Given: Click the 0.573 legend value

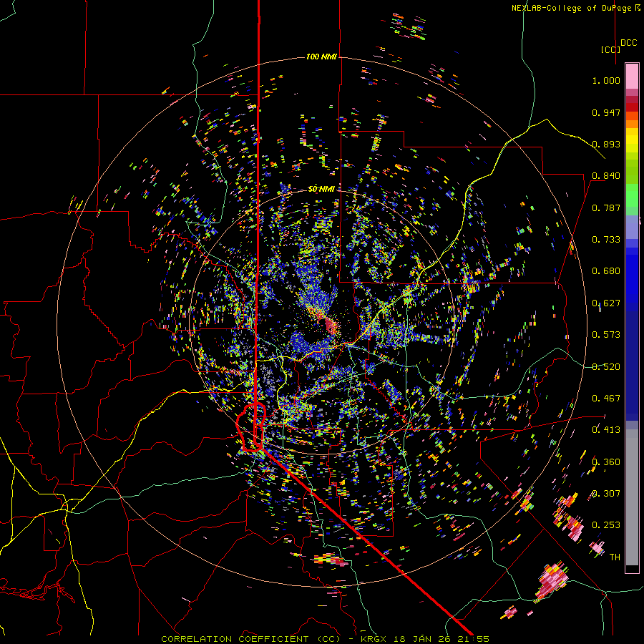Looking at the screenshot, I should (606, 335).
